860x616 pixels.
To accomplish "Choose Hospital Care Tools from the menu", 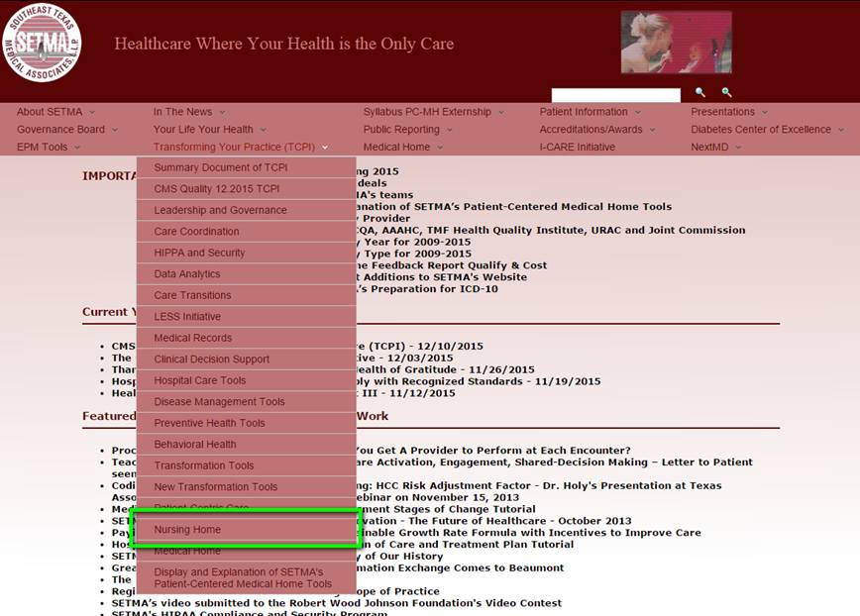I will pos(247,381).
